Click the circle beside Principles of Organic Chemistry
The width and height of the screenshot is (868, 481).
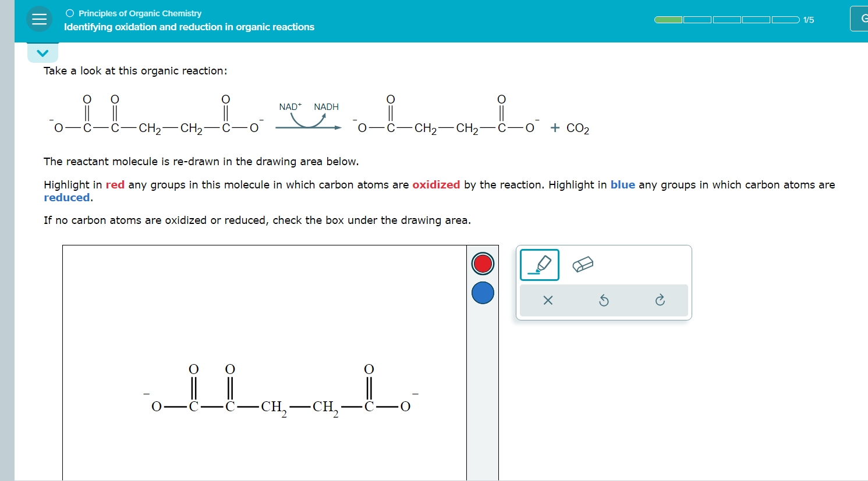pyautogui.click(x=69, y=13)
